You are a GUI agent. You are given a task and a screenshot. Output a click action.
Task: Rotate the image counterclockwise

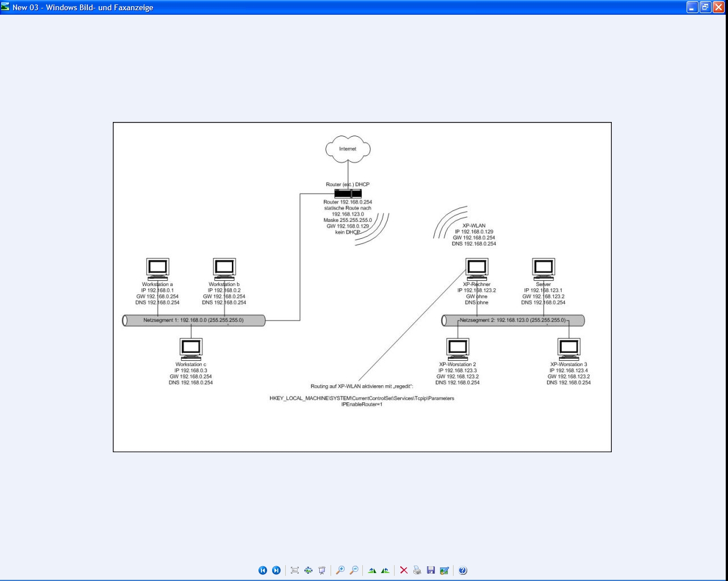pos(386,570)
